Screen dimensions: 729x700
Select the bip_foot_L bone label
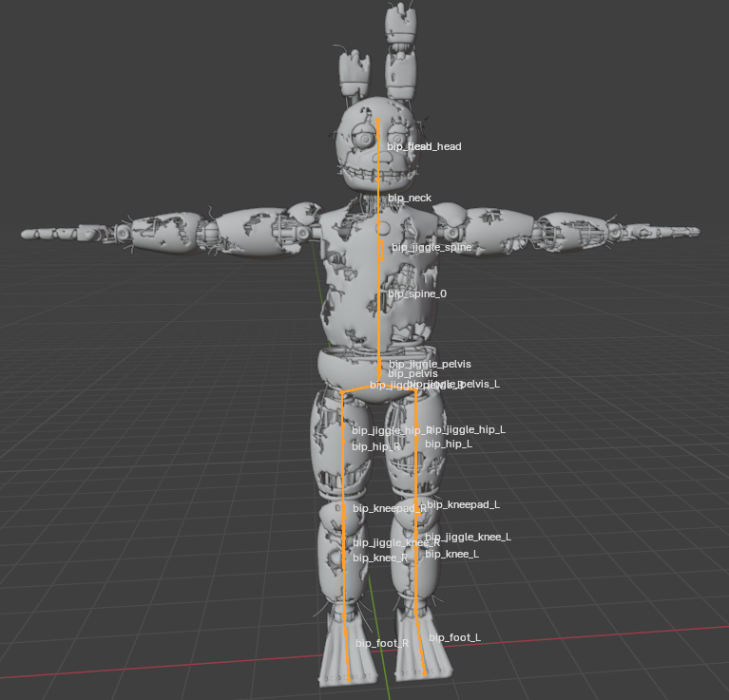coord(454,637)
